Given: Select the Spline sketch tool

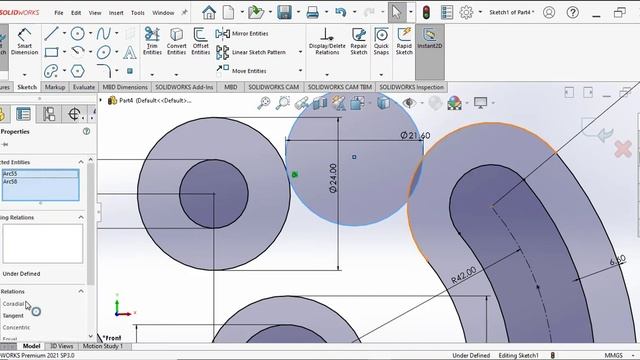Looking at the screenshot, I should point(104,33).
